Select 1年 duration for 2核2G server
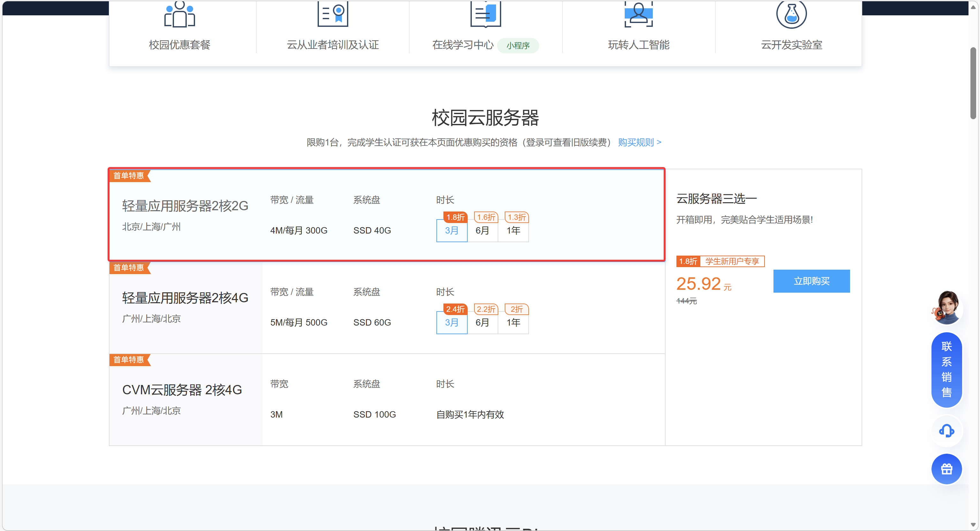980x531 pixels. click(513, 231)
